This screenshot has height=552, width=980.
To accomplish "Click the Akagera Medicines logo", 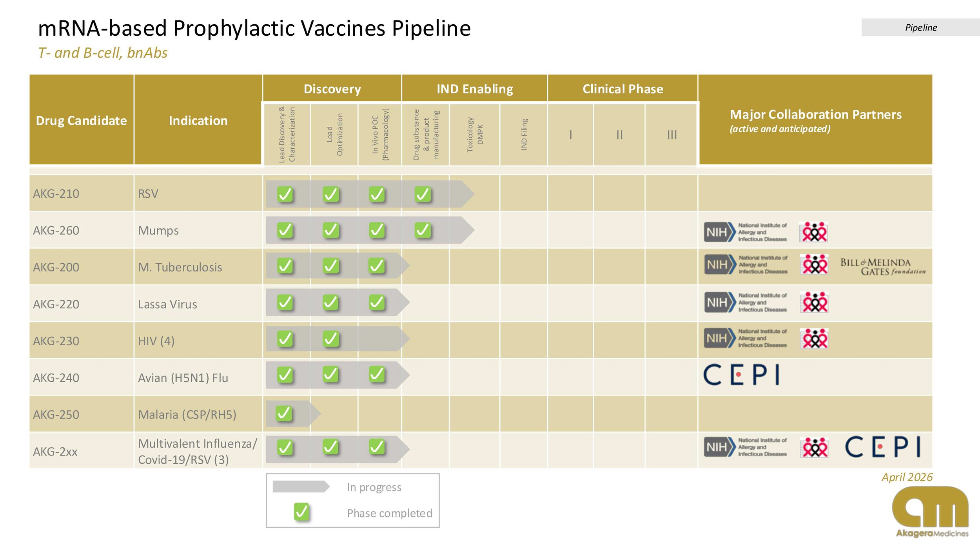I will [930, 512].
